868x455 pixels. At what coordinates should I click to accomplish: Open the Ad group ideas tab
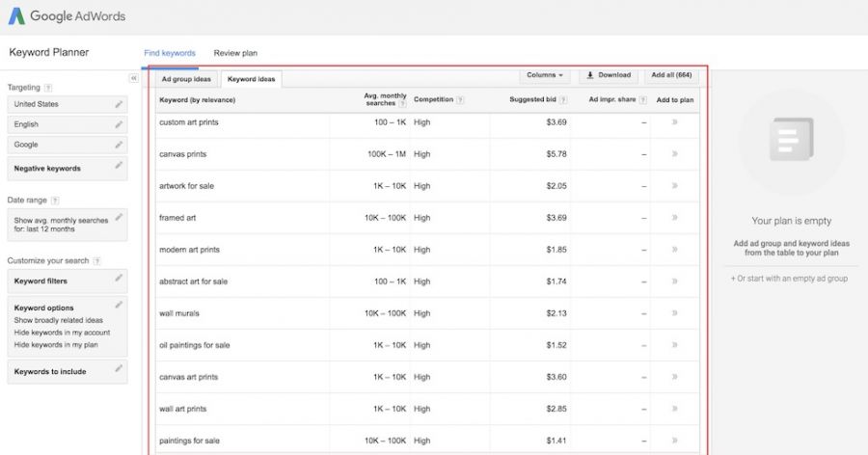(x=186, y=79)
